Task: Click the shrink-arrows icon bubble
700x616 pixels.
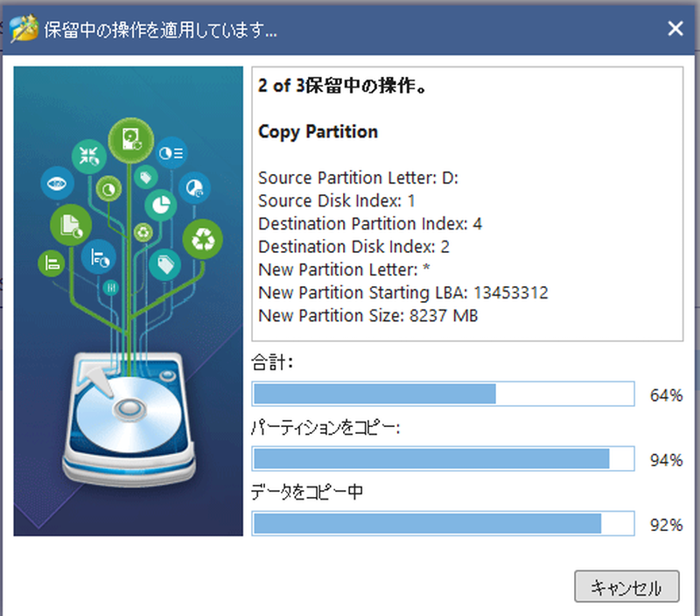Action: (x=89, y=157)
